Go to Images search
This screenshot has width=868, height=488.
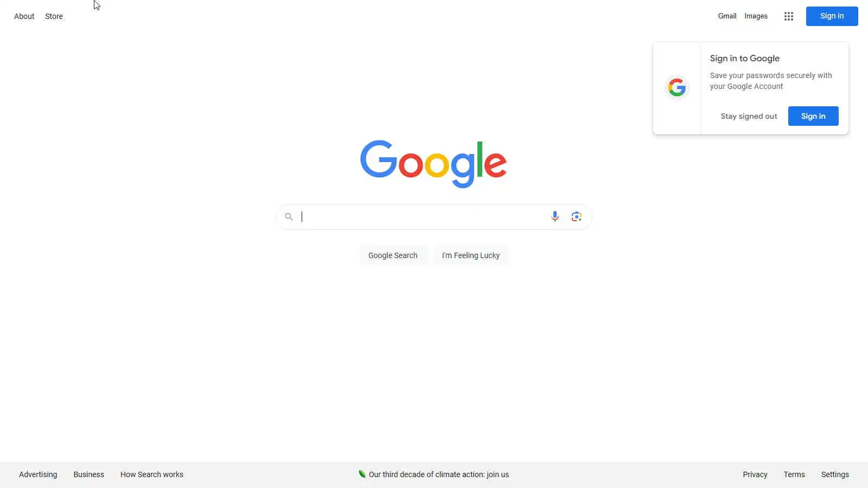[x=756, y=16]
